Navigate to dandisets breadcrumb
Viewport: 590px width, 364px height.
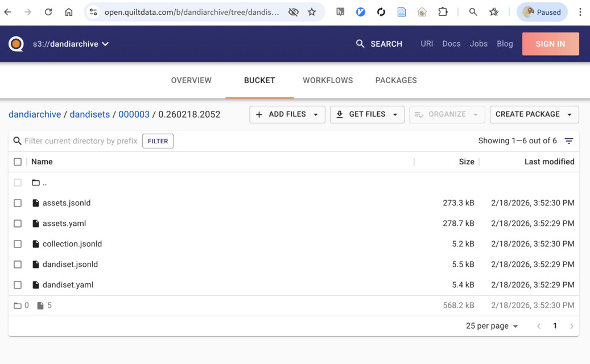pos(89,114)
